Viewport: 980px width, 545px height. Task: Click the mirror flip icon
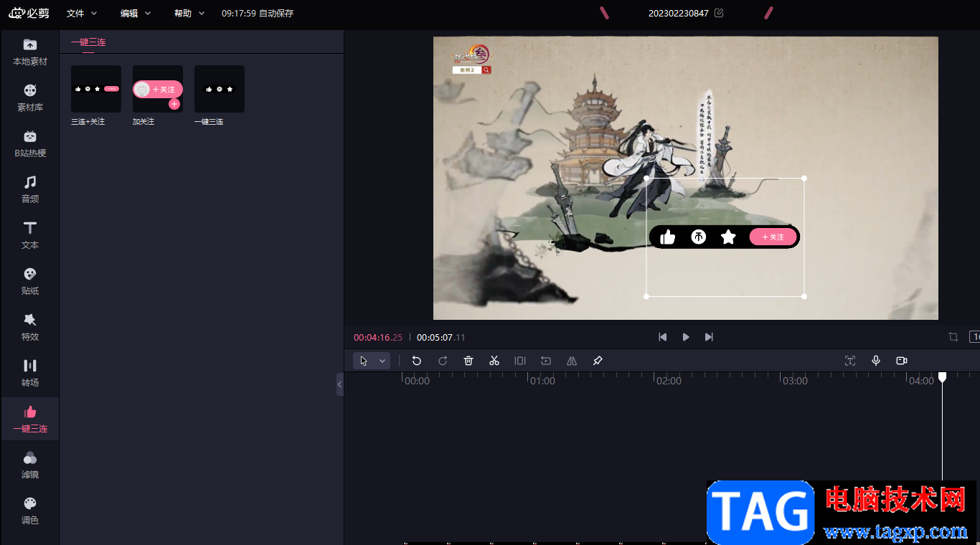point(572,361)
